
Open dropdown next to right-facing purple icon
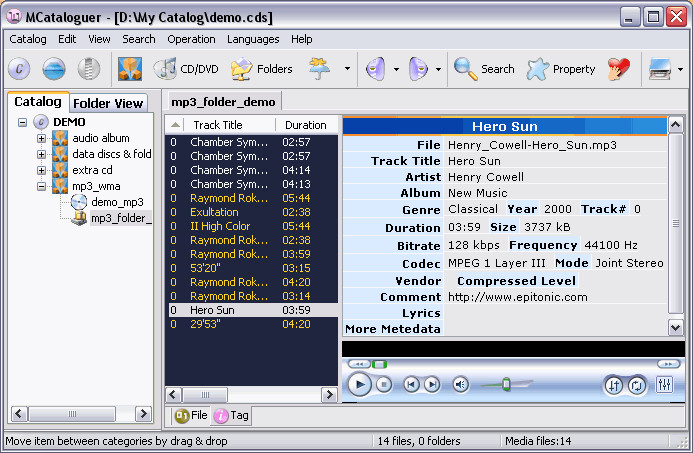tap(438, 69)
